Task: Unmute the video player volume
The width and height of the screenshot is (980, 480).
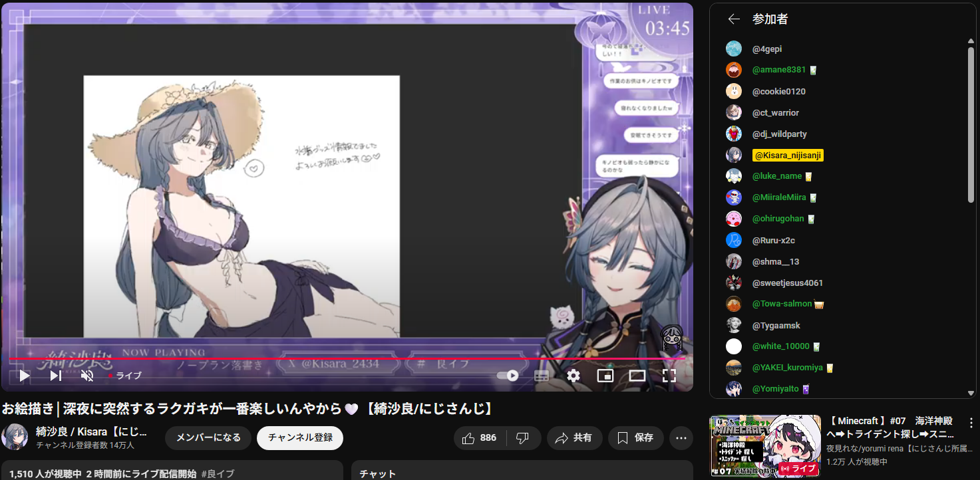Action: click(87, 376)
